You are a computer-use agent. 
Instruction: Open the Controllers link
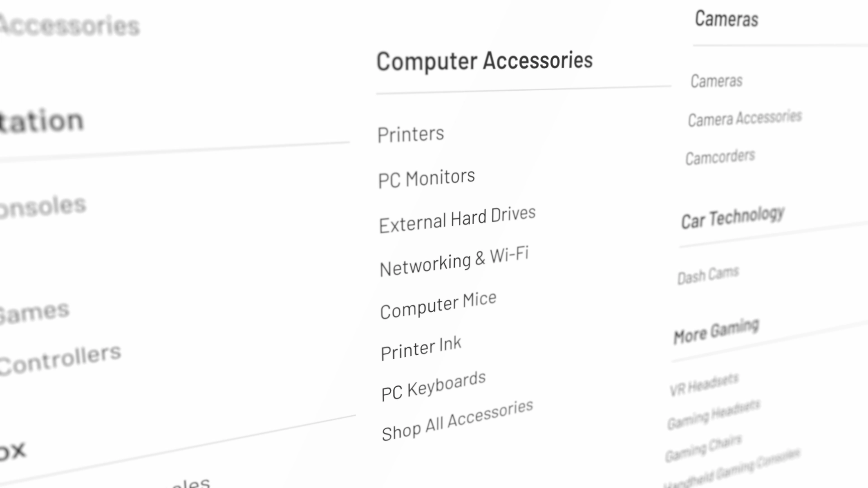click(60, 360)
